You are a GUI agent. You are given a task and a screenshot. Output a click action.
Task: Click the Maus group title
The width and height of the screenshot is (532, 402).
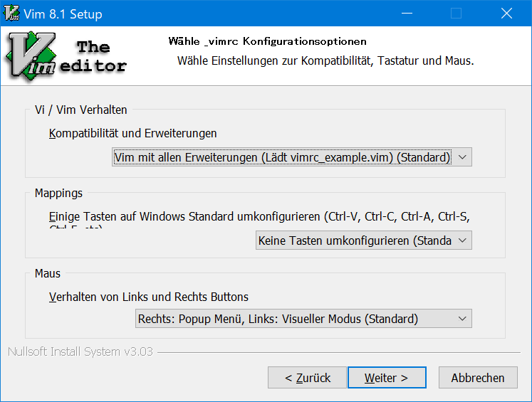[x=48, y=273]
